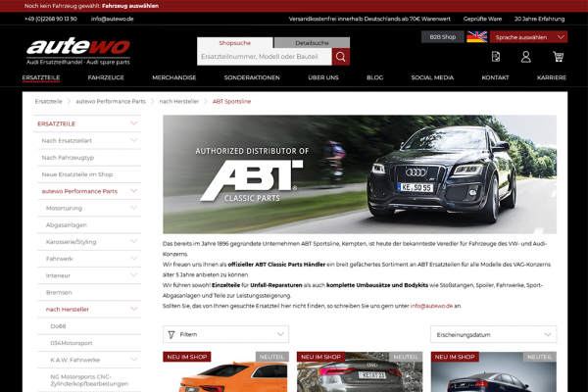Screen dimensions: 588x392
Task: Click the ABT Sportsline breadcrumb
Action: 231,101
